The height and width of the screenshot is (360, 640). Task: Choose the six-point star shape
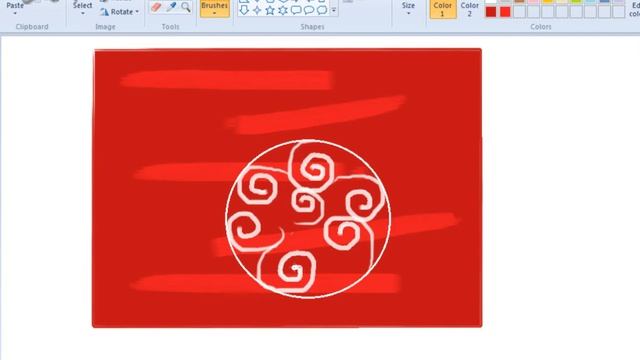coord(283,10)
